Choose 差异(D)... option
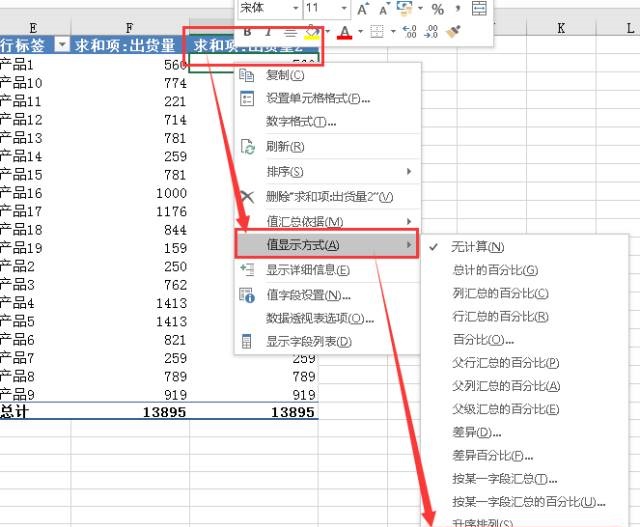Screen dimensions: 640x527 (524, 432)
